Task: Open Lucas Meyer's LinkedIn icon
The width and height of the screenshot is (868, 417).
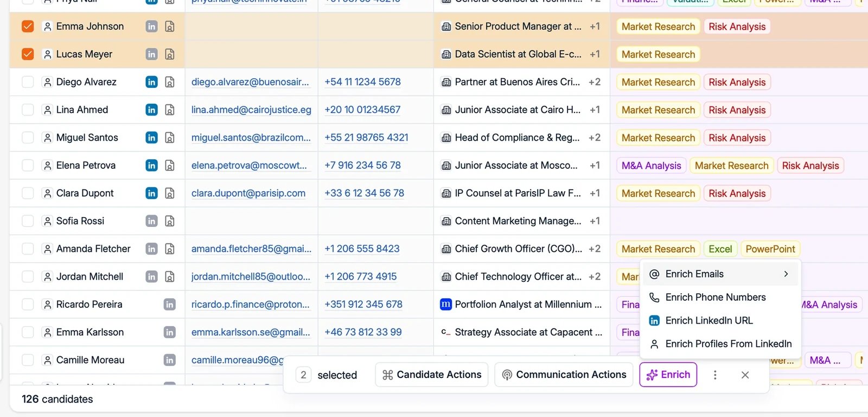Action: click(152, 54)
